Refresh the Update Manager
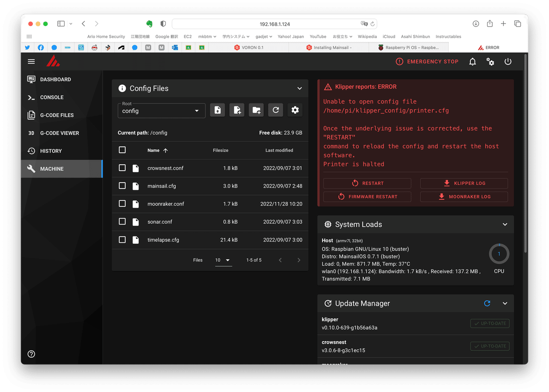Image resolution: width=549 pixels, height=392 pixels. click(x=487, y=303)
